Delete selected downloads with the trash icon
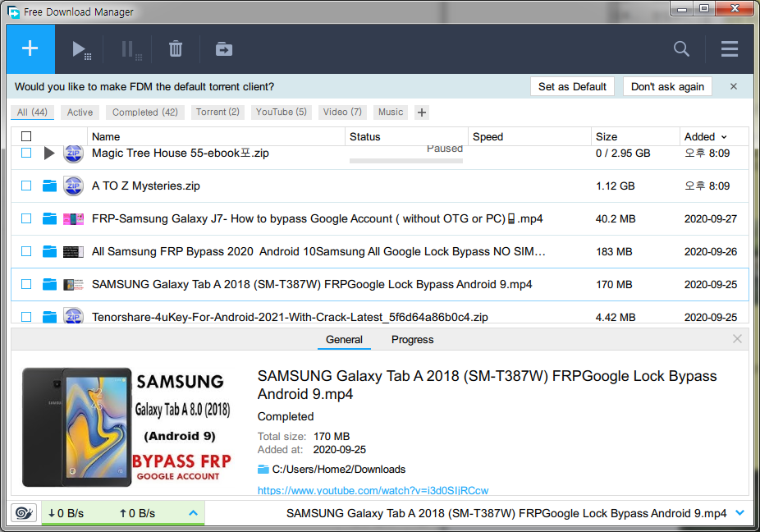 tap(176, 49)
